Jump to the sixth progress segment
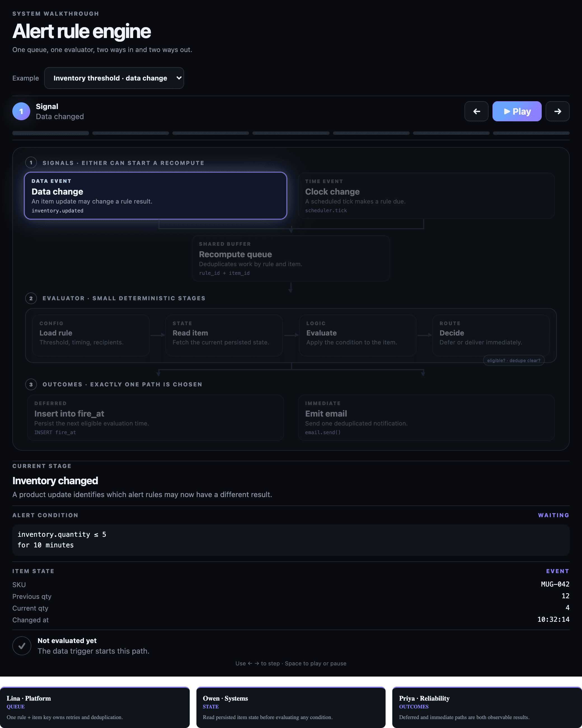This screenshot has width=582, height=728. coord(451,133)
